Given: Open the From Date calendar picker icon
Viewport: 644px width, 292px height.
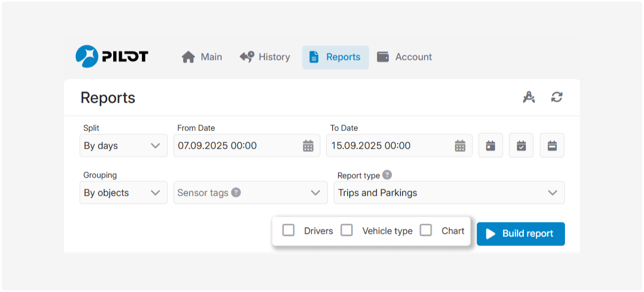Looking at the screenshot, I should click(x=308, y=145).
